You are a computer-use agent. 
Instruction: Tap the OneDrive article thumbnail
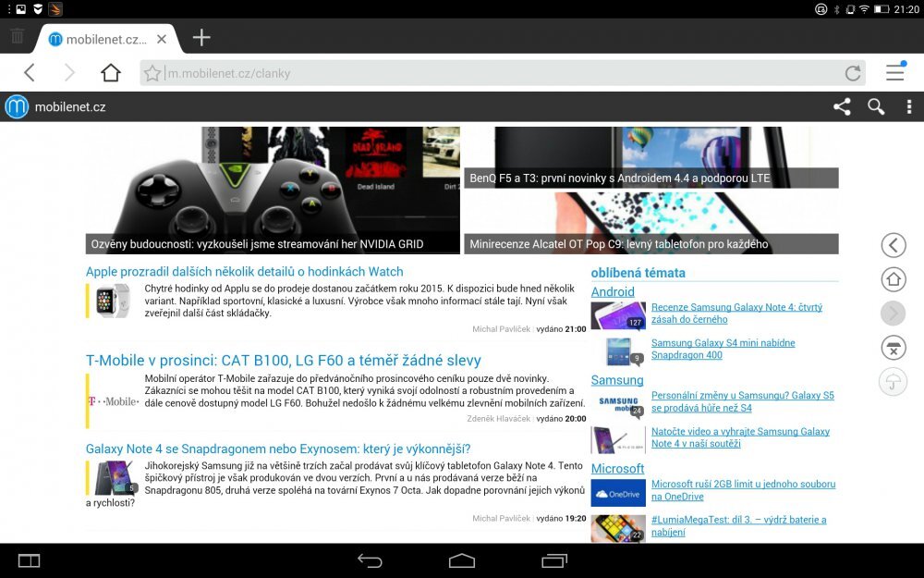pyautogui.click(x=617, y=492)
